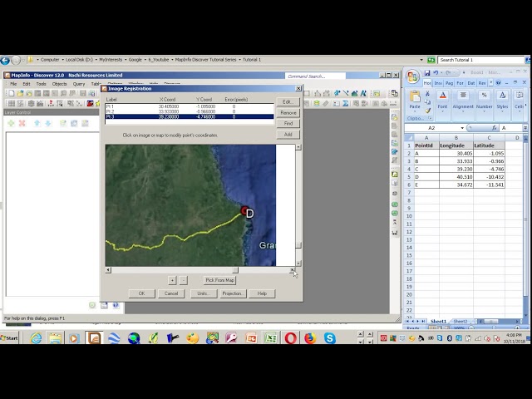Open the MapInfo Edit menu
Viewport: 532px width, 399px height.
(27, 84)
